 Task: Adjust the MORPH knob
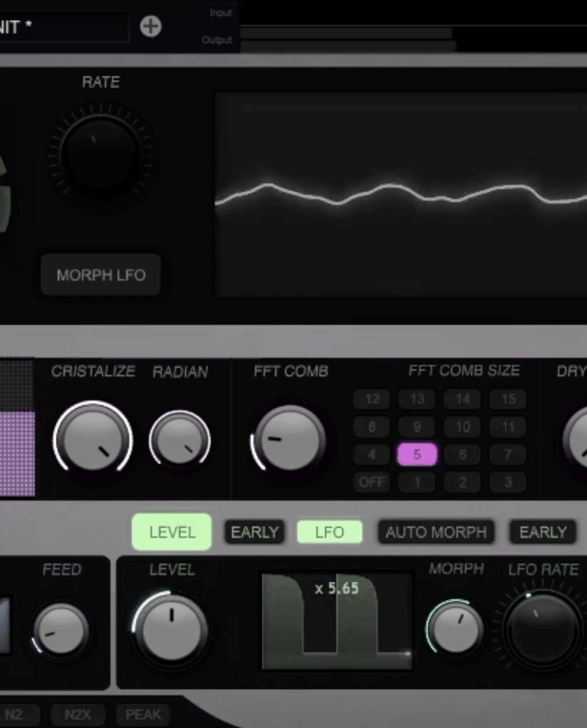pos(455,629)
